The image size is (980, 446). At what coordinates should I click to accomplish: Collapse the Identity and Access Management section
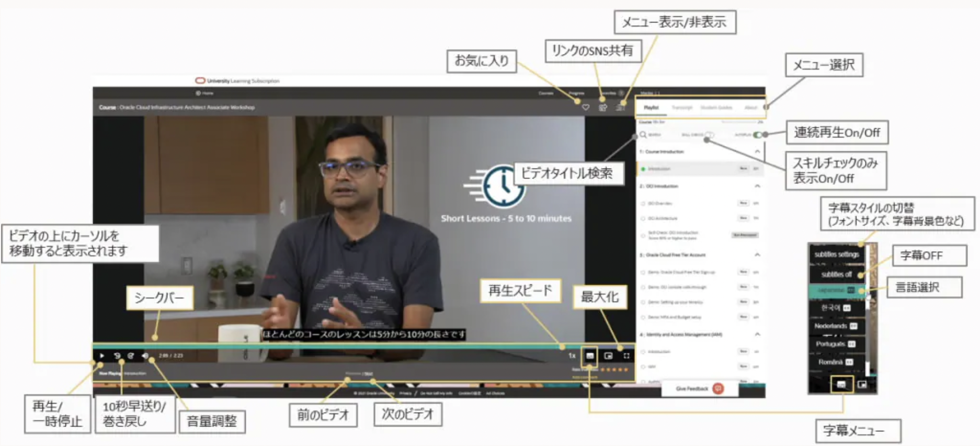click(x=757, y=334)
